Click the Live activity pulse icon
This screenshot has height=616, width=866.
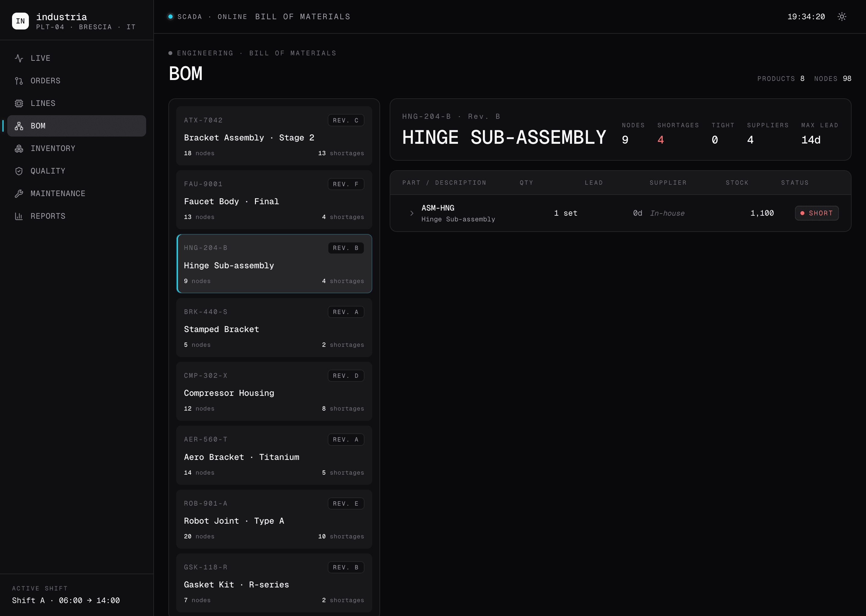19,58
